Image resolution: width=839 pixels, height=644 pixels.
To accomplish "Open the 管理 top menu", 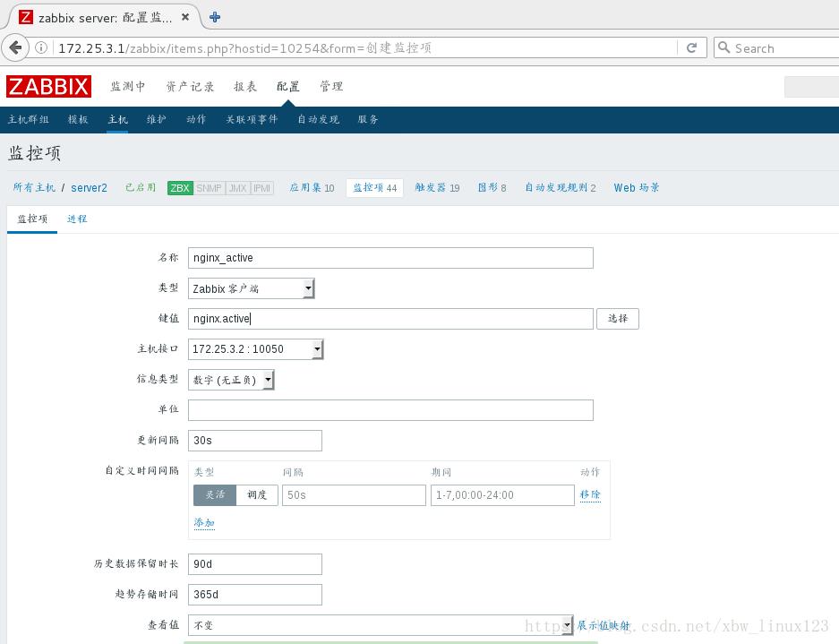I will (331, 87).
